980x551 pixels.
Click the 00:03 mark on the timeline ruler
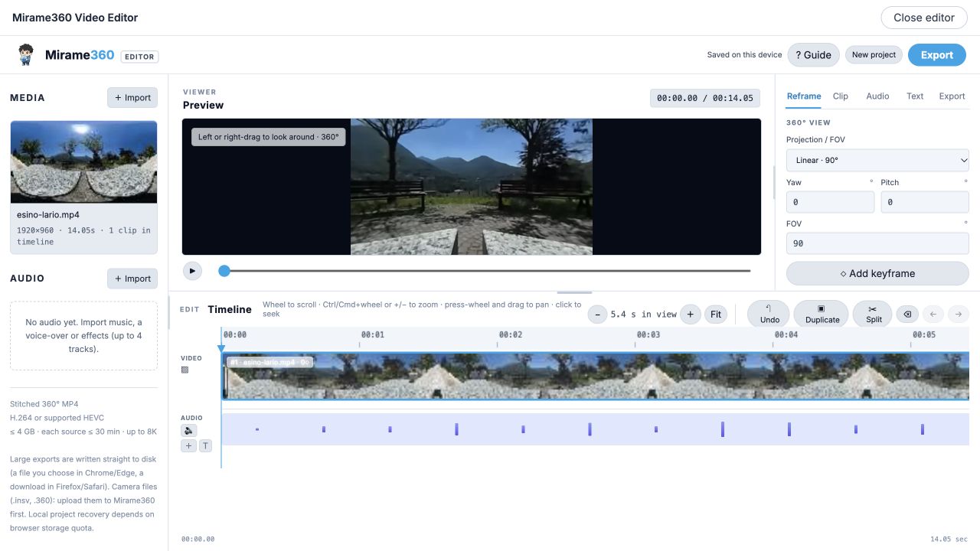pos(648,334)
